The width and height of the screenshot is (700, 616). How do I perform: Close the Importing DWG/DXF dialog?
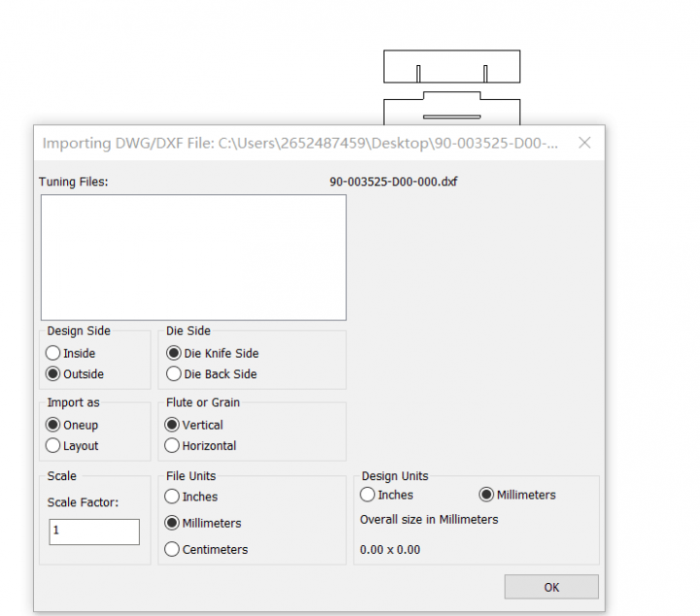pyautogui.click(x=584, y=143)
